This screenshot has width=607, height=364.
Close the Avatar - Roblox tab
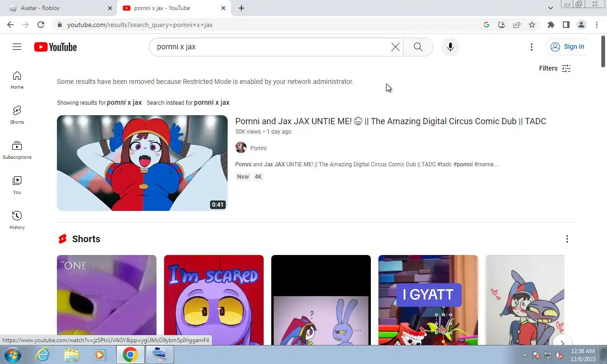pos(110,8)
